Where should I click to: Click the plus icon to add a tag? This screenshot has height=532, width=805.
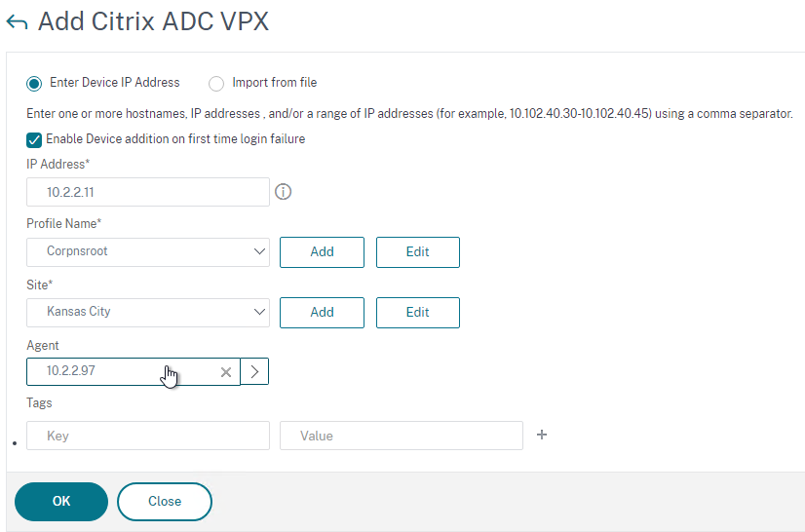(542, 435)
